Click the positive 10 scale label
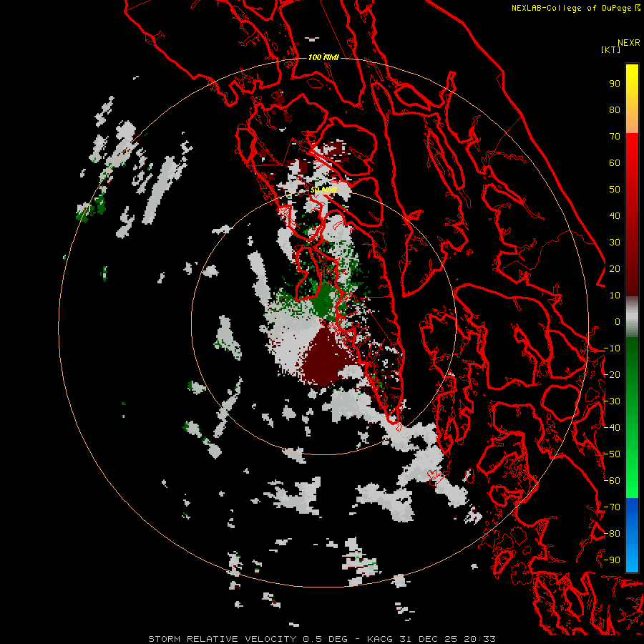Viewport: 644px width, 644px height. pyautogui.click(x=615, y=296)
